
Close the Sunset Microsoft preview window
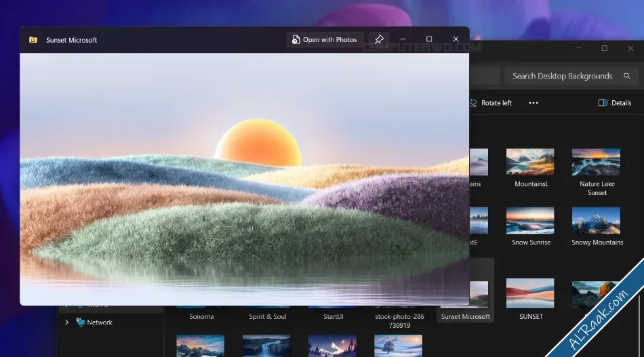tap(456, 39)
